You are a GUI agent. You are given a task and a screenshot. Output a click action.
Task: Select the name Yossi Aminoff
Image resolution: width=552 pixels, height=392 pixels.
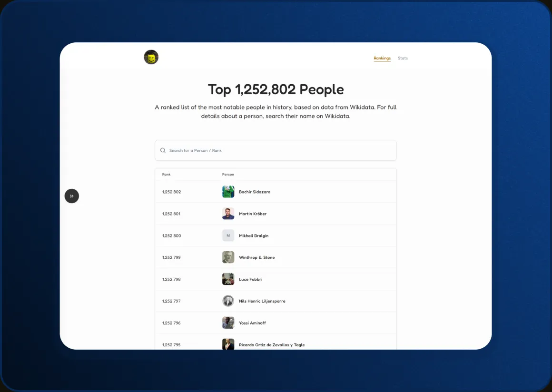[252, 323]
